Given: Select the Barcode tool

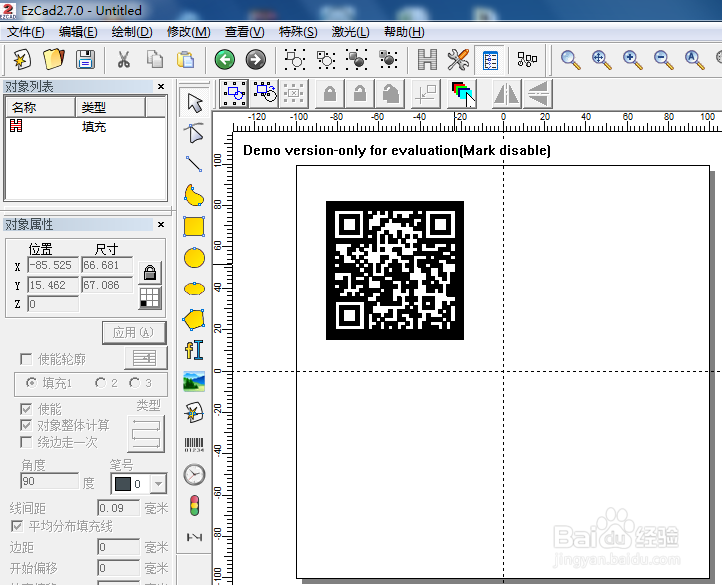Looking at the screenshot, I should click(194, 444).
